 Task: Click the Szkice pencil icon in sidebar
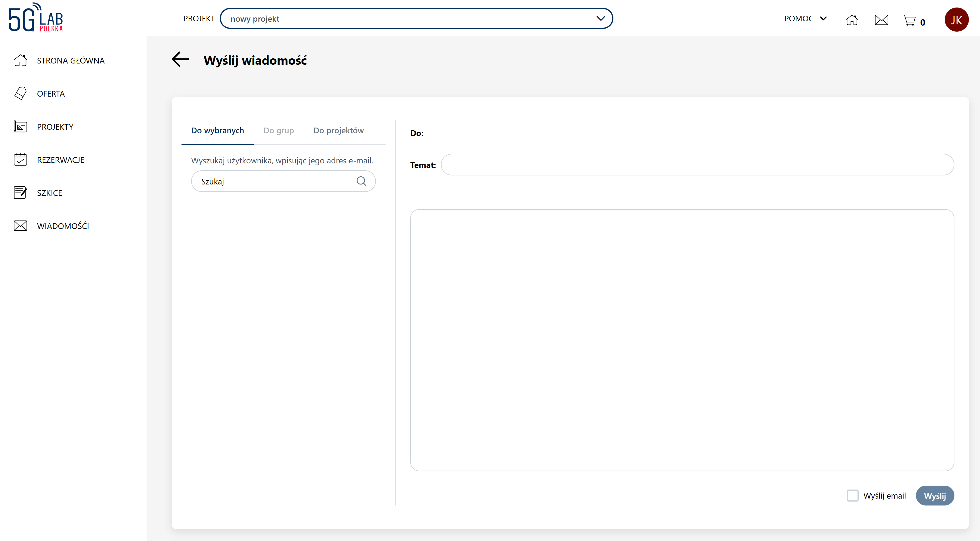point(20,193)
